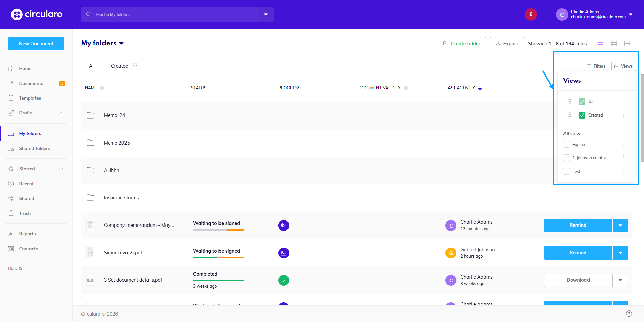This screenshot has width=644, height=322.
Task: Switch to grid view layout icon
Action: [627, 44]
